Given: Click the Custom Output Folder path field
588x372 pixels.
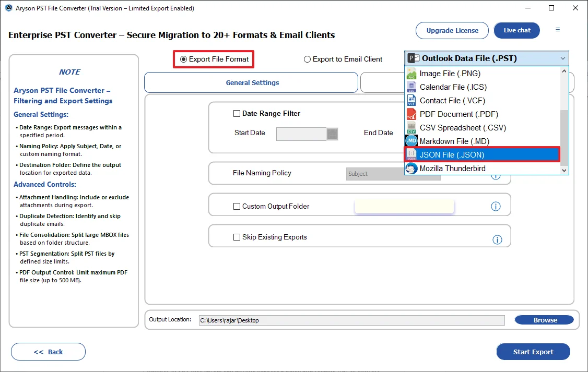Looking at the screenshot, I should (x=404, y=207).
